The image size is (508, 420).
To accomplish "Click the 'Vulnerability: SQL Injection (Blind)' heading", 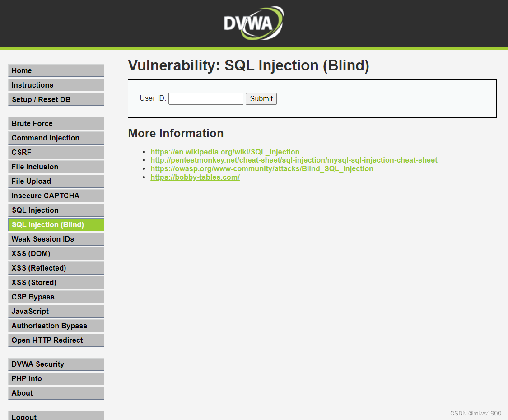I will [248, 65].
